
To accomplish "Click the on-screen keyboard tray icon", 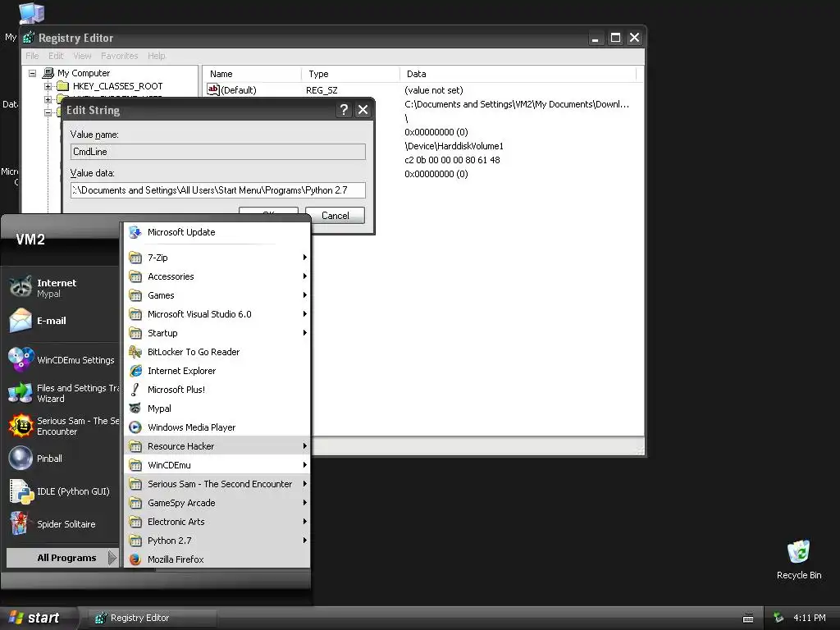I will click(x=748, y=619).
